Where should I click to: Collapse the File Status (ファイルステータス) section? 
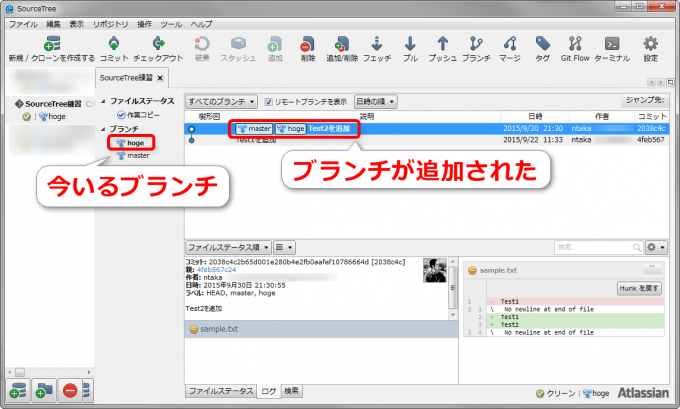coord(103,101)
